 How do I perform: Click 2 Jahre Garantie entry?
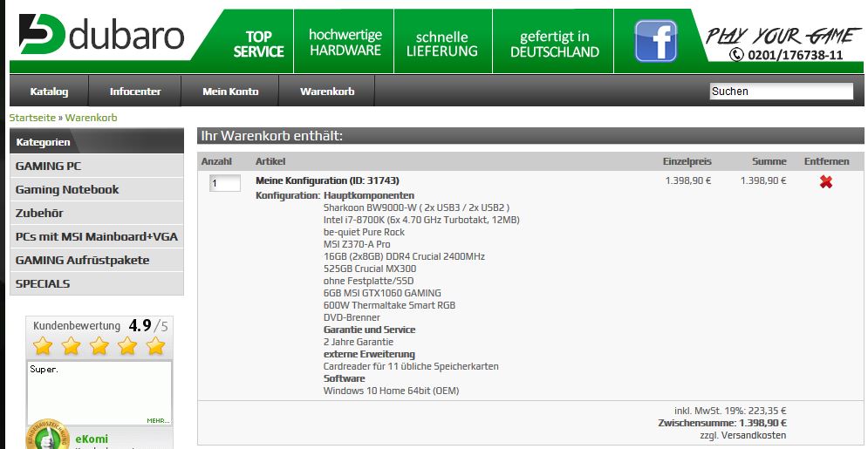pyautogui.click(x=359, y=342)
